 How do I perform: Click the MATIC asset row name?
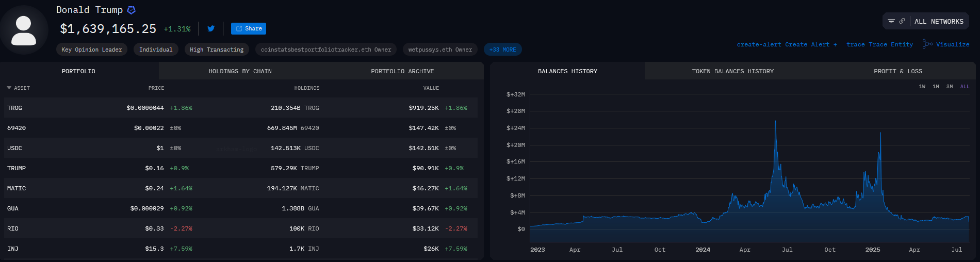tap(17, 188)
